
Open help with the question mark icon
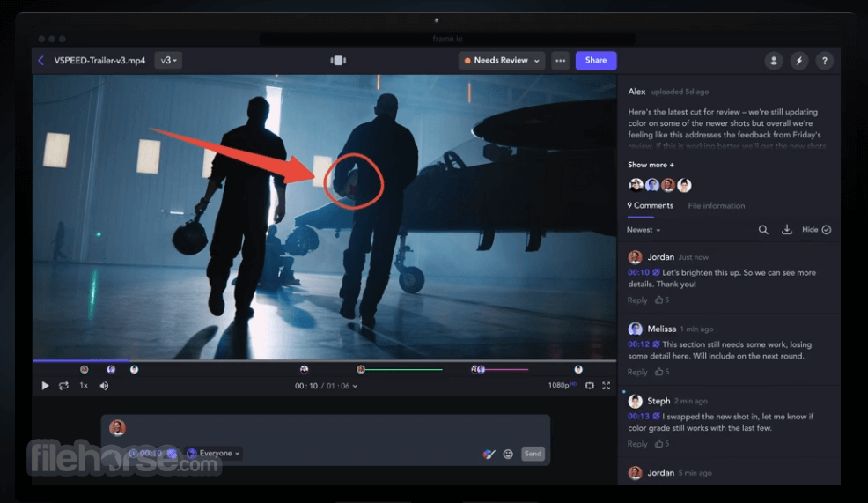pos(824,61)
